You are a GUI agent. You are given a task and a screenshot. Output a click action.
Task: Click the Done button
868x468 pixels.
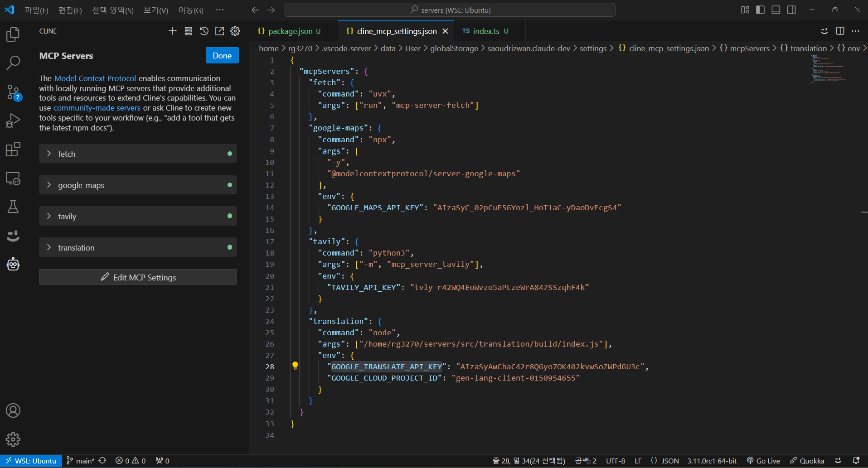[222, 55]
